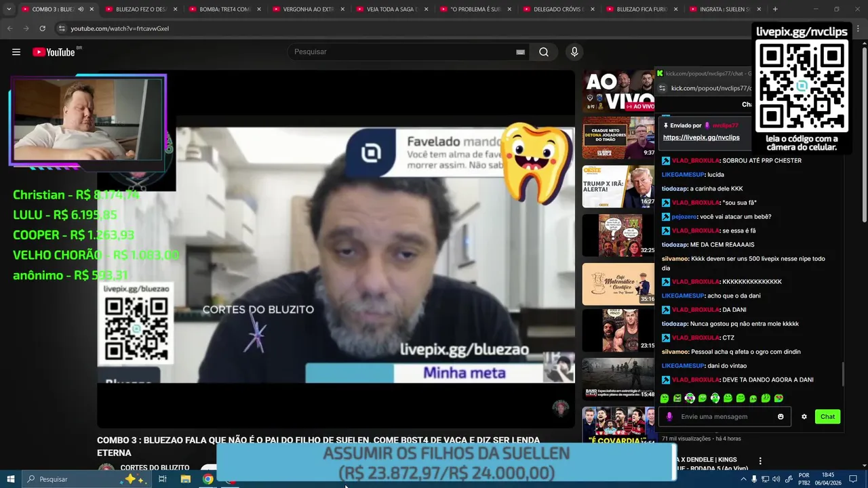The height and width of the screenshot is (488, 868).
Task: Click the Windows taskbar Pesquisar search box
Action: pos(87,479)
